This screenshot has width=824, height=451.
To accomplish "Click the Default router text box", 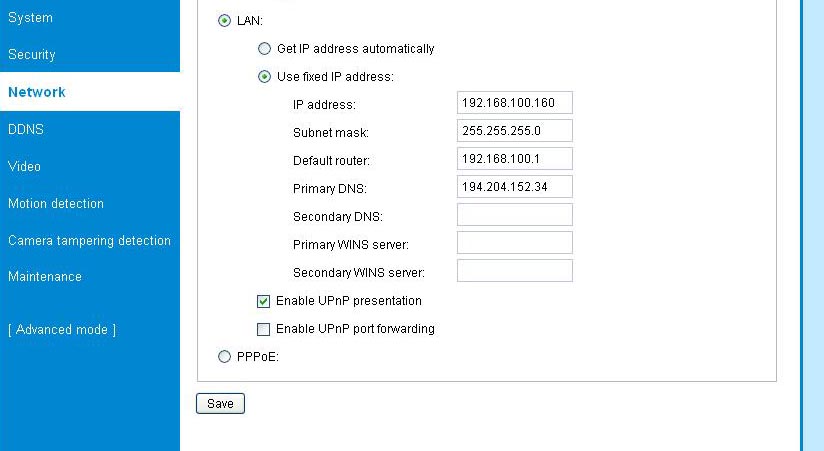I will 514,159.
